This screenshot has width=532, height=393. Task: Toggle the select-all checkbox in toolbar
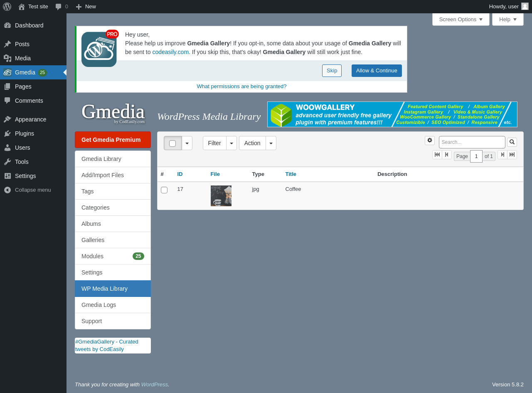click(x=172, y=143)
